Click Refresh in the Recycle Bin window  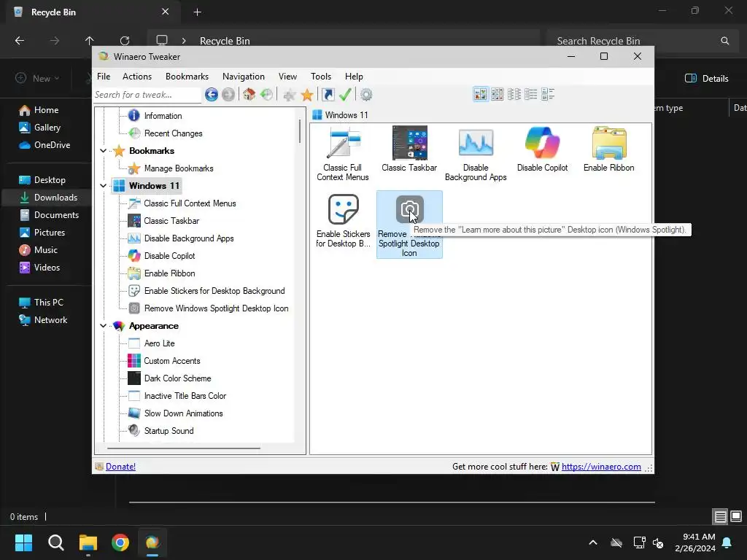[125, 41]
